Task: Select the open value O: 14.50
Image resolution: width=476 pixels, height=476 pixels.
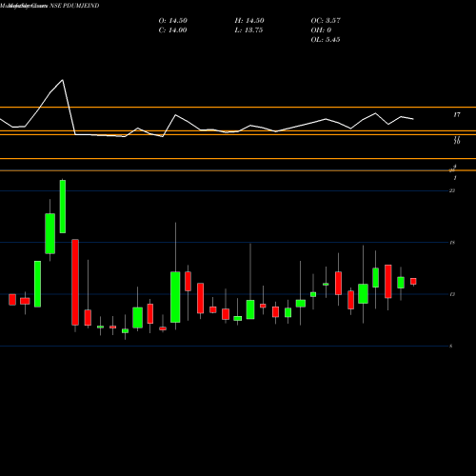Action: pos(173,21)
